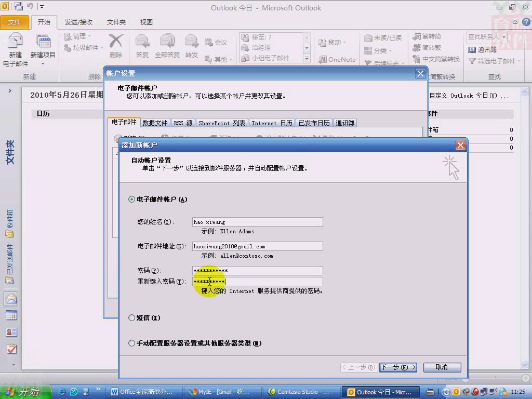Click Retype Password (重新键入密码) field
The height and width of the screenshot is (399, 532).
click(258, 281)
